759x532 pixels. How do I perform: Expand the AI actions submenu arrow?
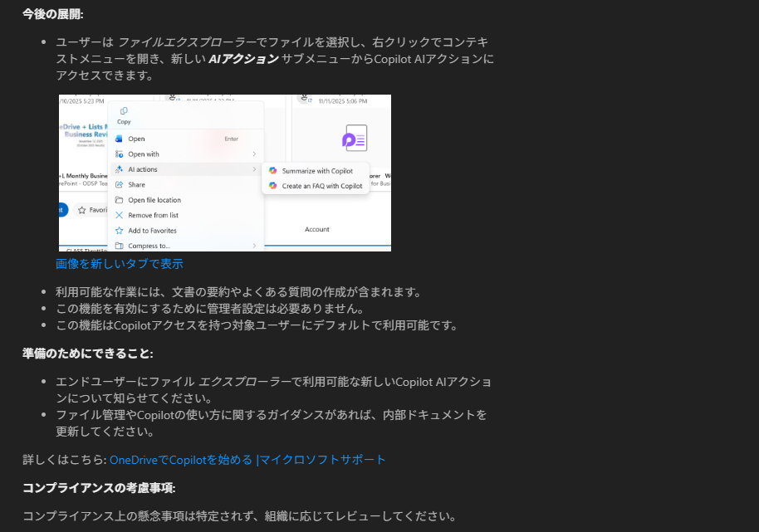point(254,169)
